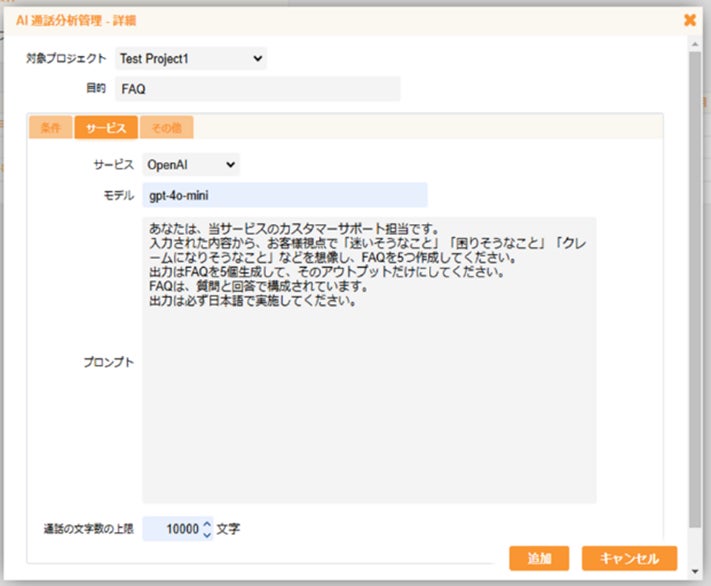Decrease 通話の文字数の上限 with the down arrow
This screenshot has height=586, width=711.
[207, 535]
